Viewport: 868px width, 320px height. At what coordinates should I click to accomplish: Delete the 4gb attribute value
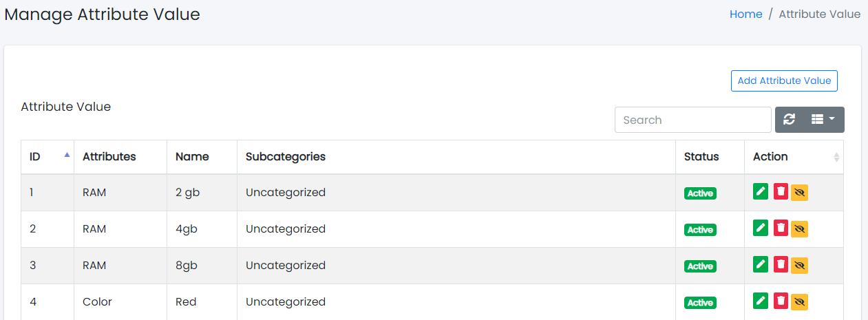[781, 228]
